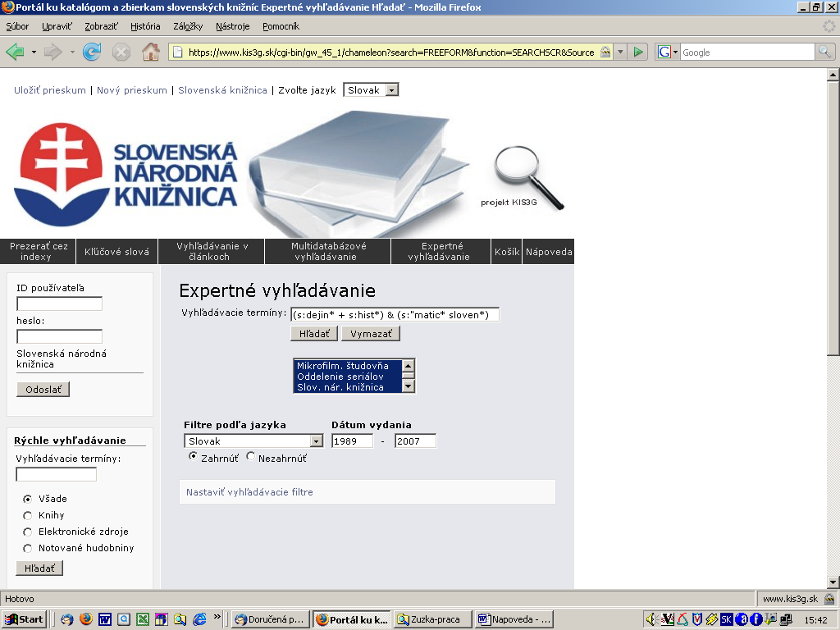Click the Reload page icon
840x630 pixels.
pos(92,52)
